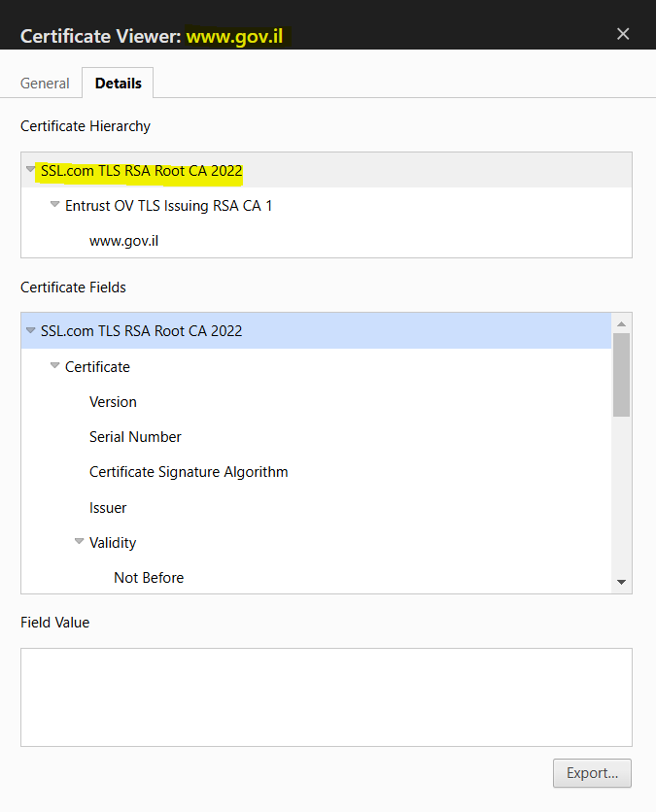The width and height of the screenshot is (656, 812).
Task: Show Certificate Signature Algorithm value
Action: click(x=189, y=472)
